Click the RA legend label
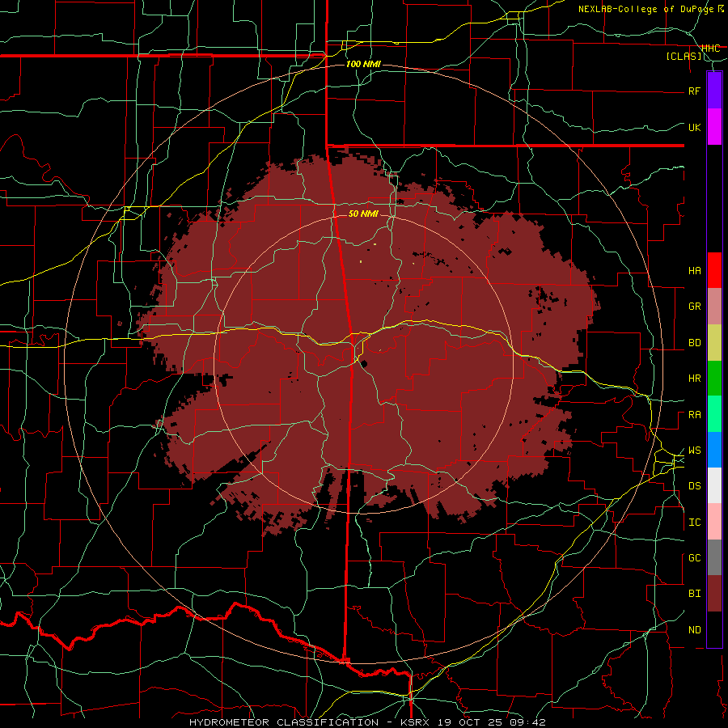Image resolution: width=728 pixels, height=728 pixels. coord(694,415)
